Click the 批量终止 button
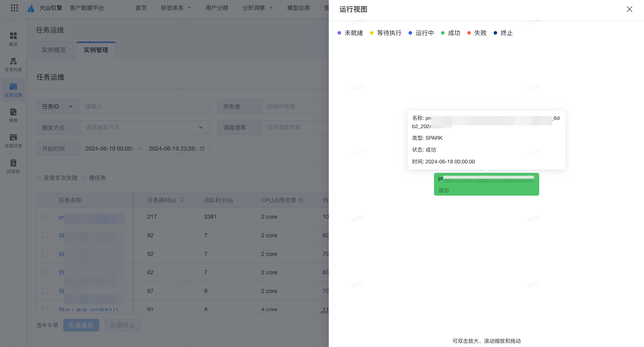This screenshot has height=347, width=644. [x=122, y=325]
